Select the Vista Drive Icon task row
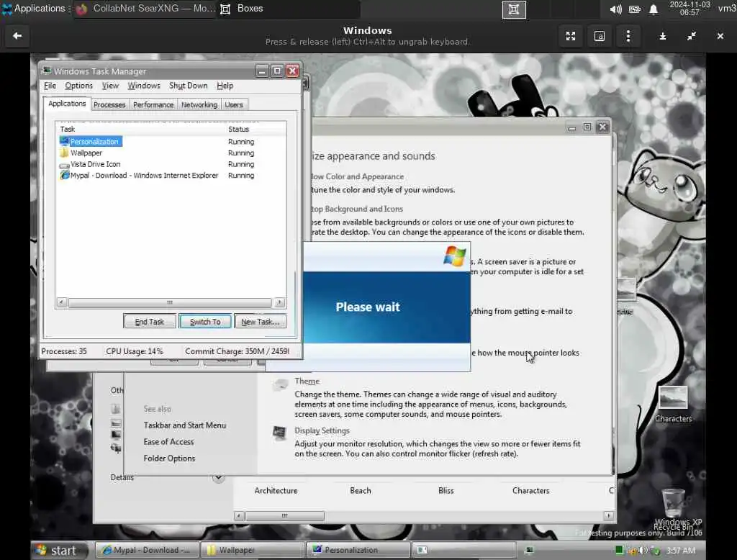This screenshot has height=560, width=737. coord(170,164)
